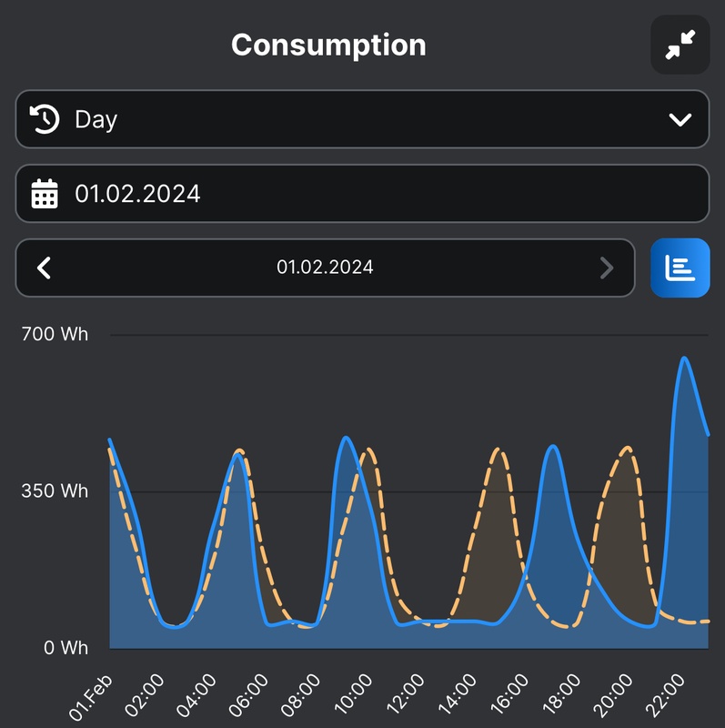Select the 10:00 time axis marker

(354, 695)
